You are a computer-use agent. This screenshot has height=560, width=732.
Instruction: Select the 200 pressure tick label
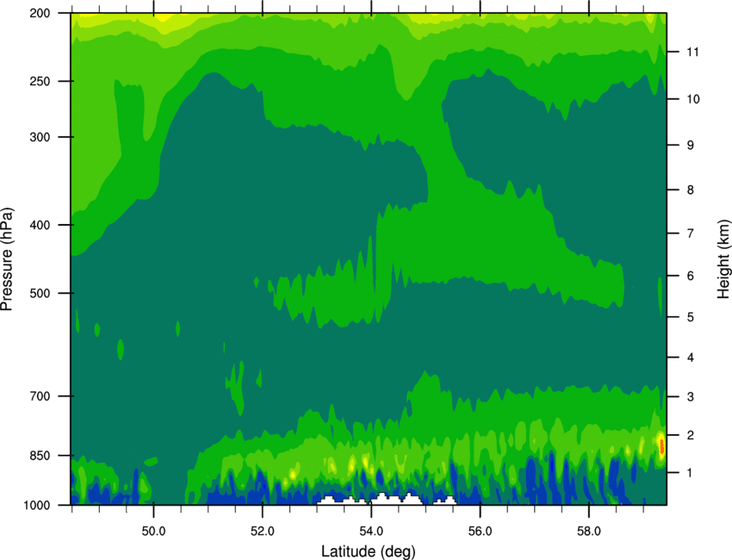[40, 14]
